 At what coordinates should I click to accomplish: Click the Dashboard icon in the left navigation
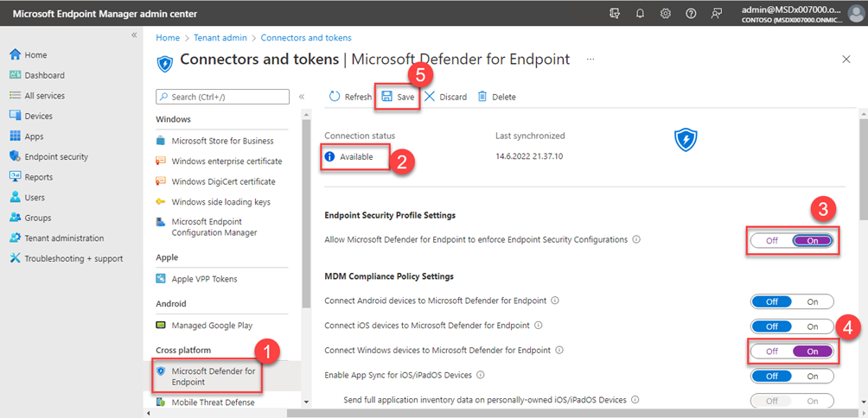pyautogui.click(x=16, y=75)
